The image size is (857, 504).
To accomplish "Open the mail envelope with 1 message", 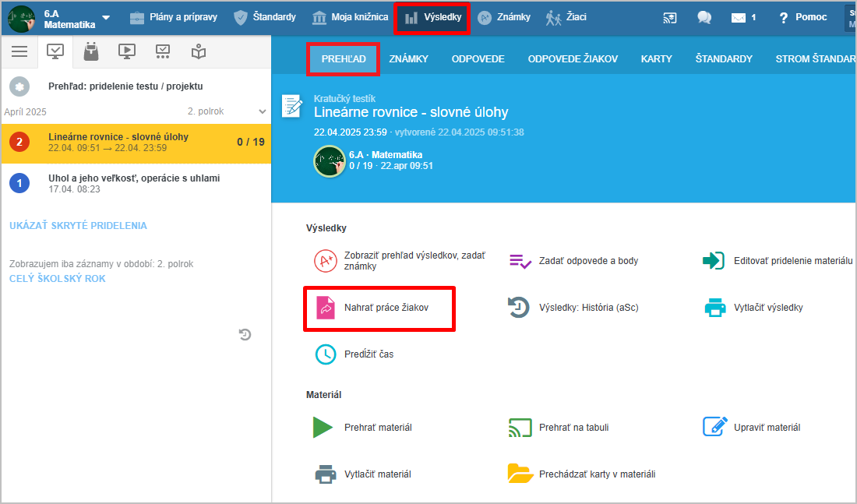I will (x=742, y=17).
